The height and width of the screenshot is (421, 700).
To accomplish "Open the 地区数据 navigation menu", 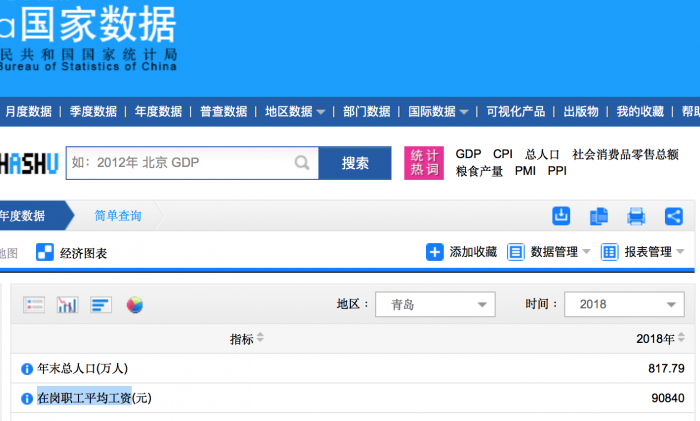I will 295,111.
